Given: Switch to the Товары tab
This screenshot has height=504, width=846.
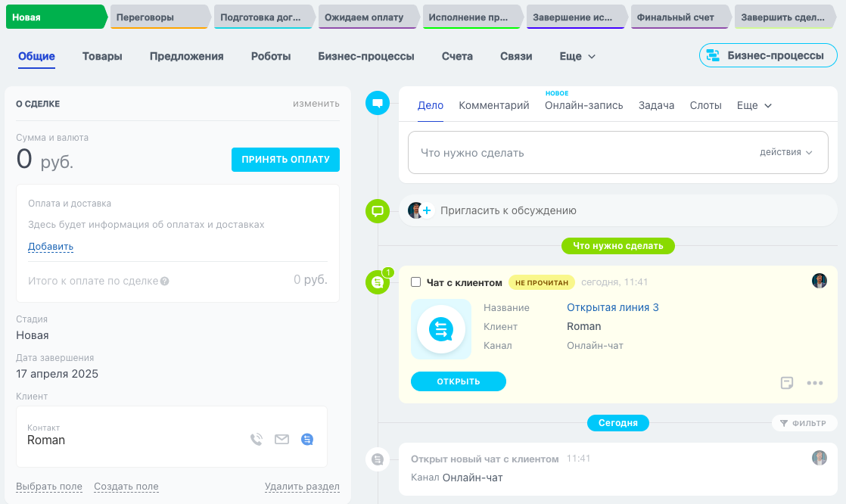Looking at the screenshot, I should (102, 56).
